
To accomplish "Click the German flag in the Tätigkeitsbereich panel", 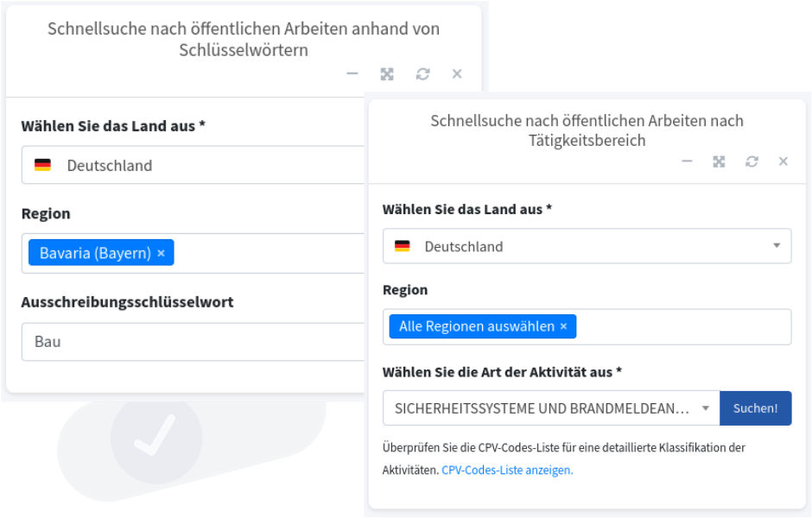I will pos(402,246).
